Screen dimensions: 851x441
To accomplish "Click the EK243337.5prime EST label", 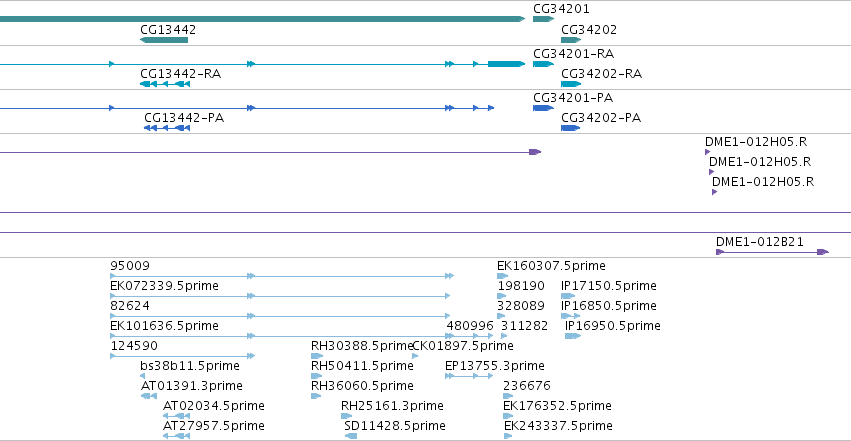I will click(x=558, y=426).
